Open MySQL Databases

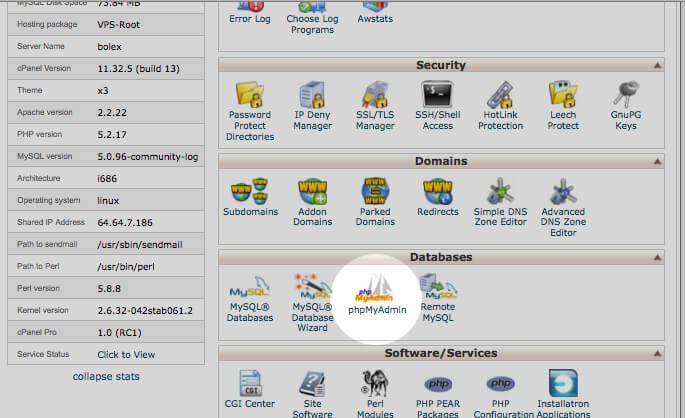coord(250,299)
